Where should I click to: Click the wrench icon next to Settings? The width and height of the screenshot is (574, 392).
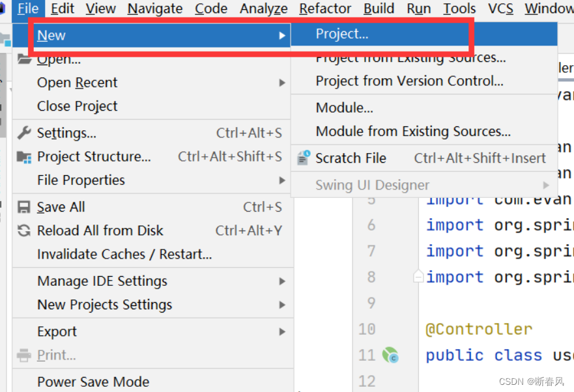pos(24,133)
